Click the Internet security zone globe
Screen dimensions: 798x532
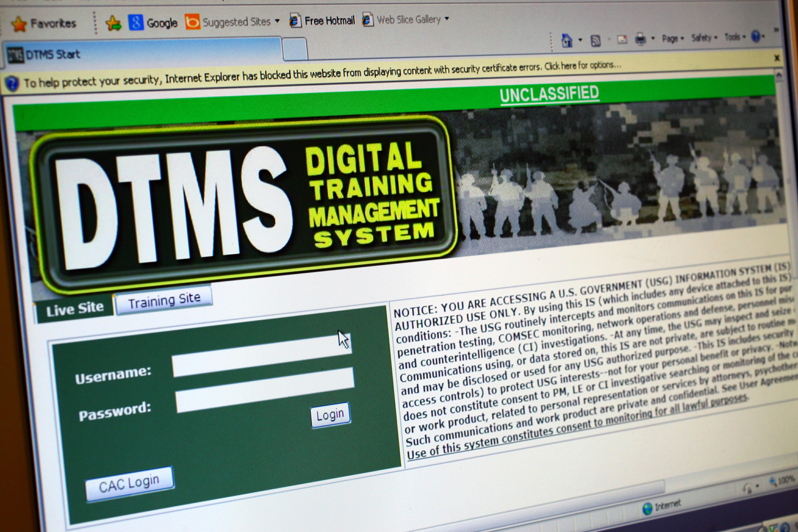click(x=647, y=509)
